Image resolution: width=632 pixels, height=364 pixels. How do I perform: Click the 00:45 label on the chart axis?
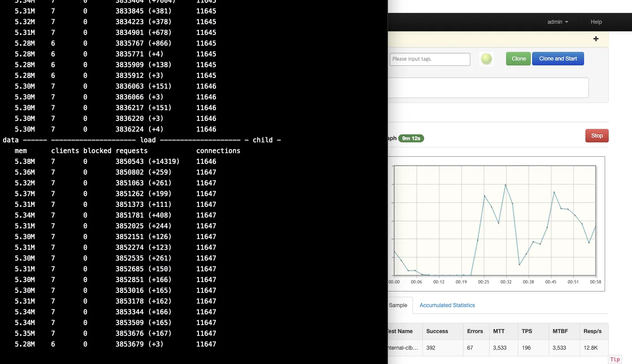coord(550,282)
